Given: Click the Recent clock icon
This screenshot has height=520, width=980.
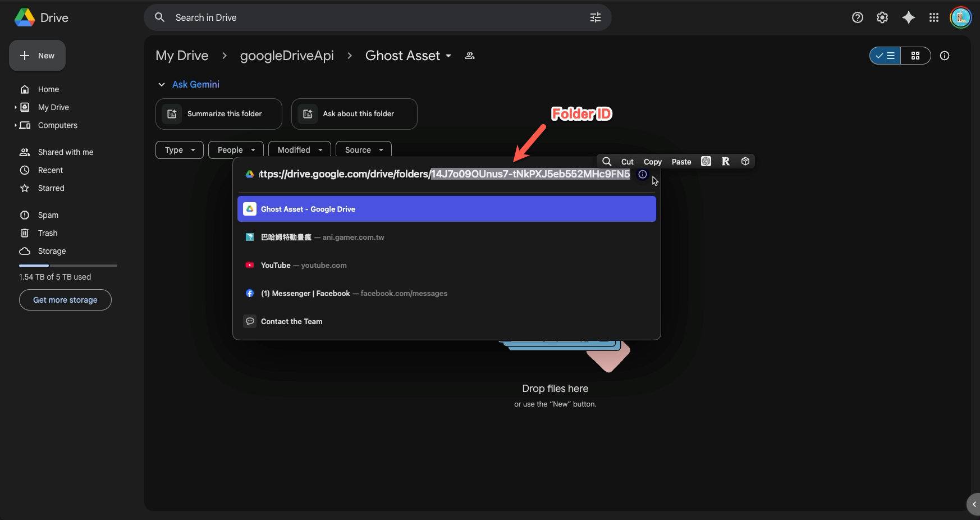Looking at the screenshot, I should (25, 170).
